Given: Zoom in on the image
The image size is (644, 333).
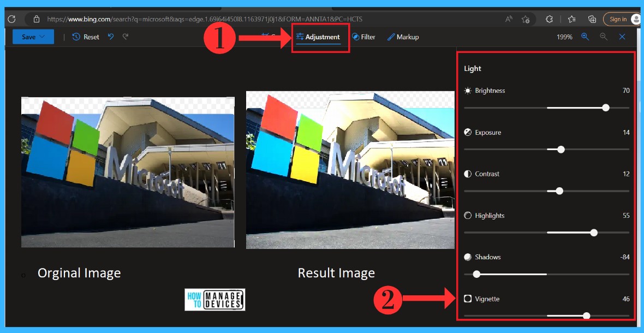Looking at the screenshot, I should (x=585, y=37).
